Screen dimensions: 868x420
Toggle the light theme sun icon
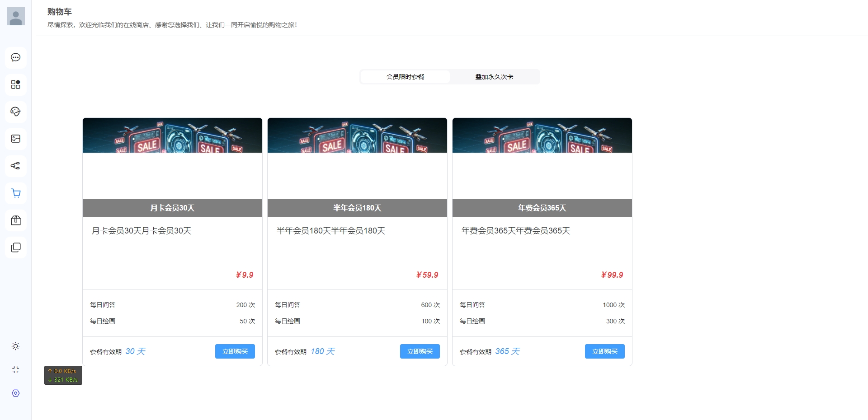coord(16,346)
